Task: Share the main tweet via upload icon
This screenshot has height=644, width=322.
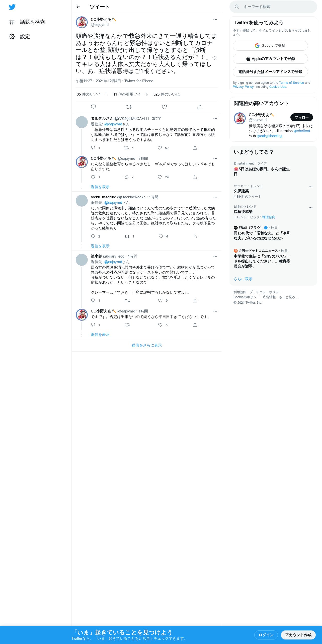Action: click(x=200, y=107)
